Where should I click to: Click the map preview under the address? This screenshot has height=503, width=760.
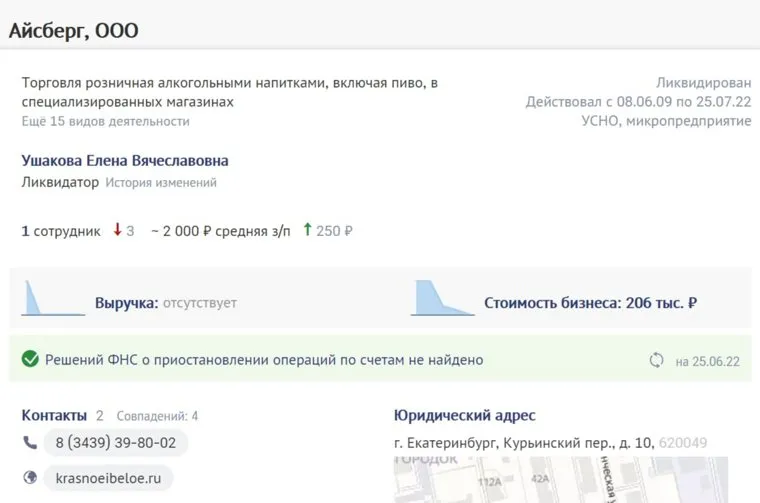click(x=560, y=480)
